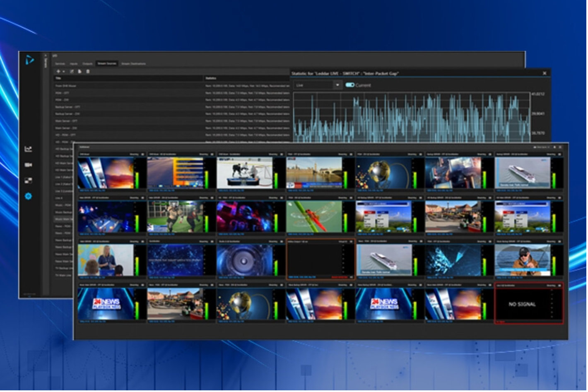This screenshot has height=392, width=588.
Task: Click the Statistics column header
Action: click(x=247, y=78)
